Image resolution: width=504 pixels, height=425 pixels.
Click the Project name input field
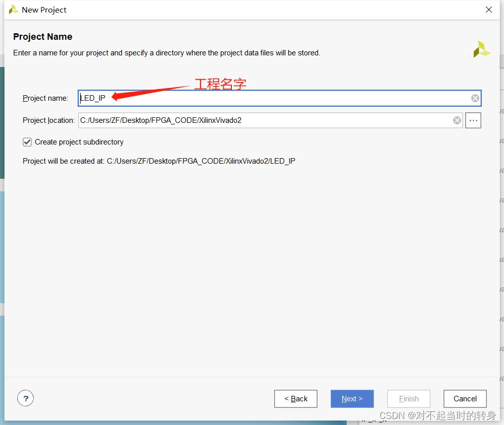(280, 98)
